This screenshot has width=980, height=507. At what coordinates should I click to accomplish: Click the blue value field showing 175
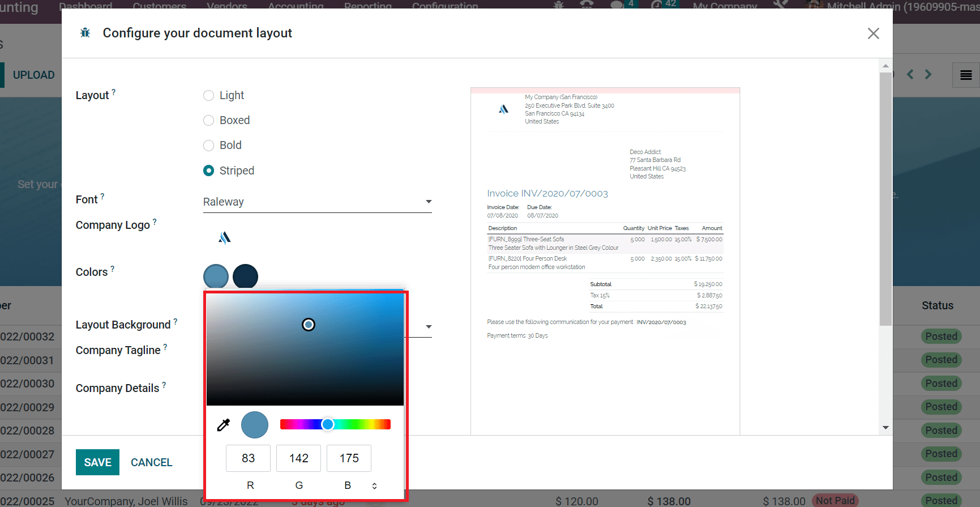tap(349, 458)
